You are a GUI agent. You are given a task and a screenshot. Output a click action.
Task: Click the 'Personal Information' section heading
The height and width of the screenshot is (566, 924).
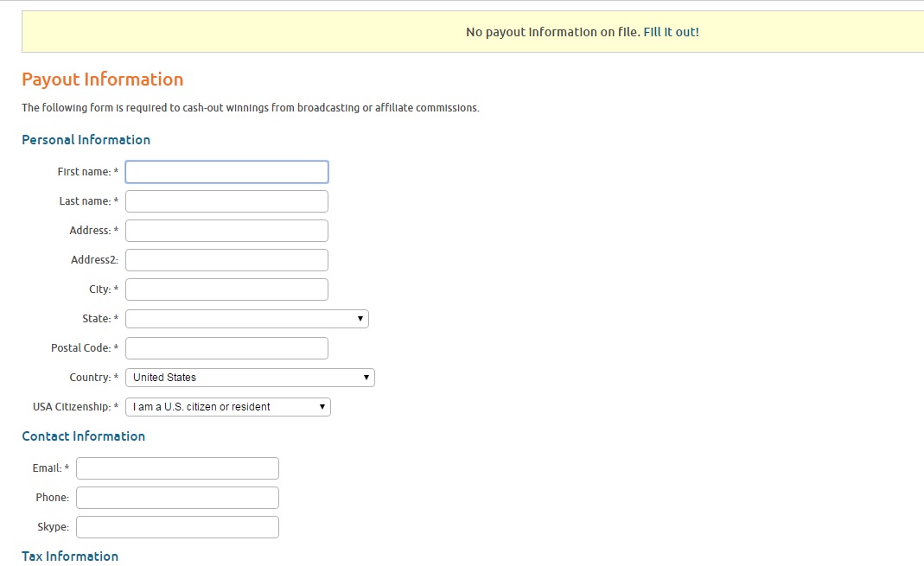(86, 140)
